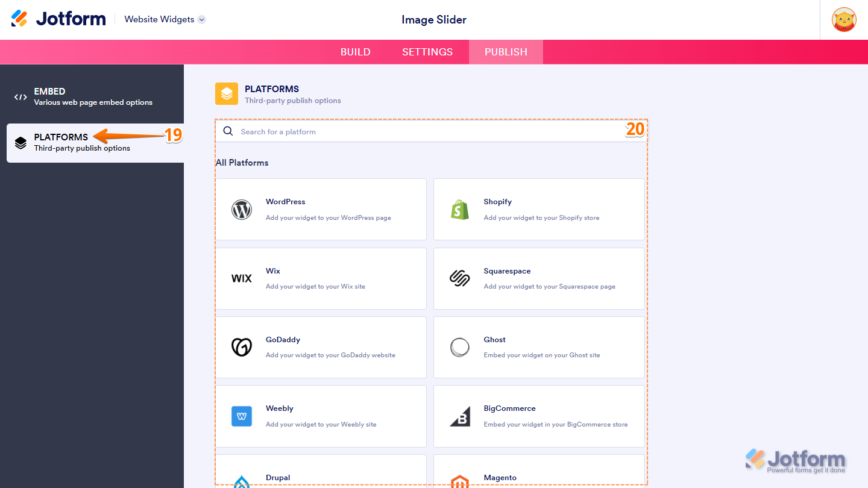Click the Wix logo icon
The image size is (868, 488).
click(x=242, y=278)
